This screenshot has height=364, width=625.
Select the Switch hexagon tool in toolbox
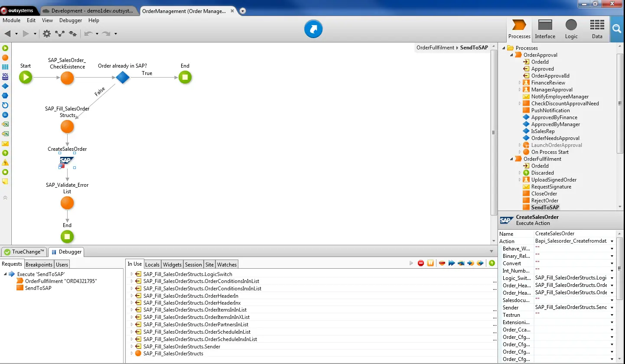5,96
